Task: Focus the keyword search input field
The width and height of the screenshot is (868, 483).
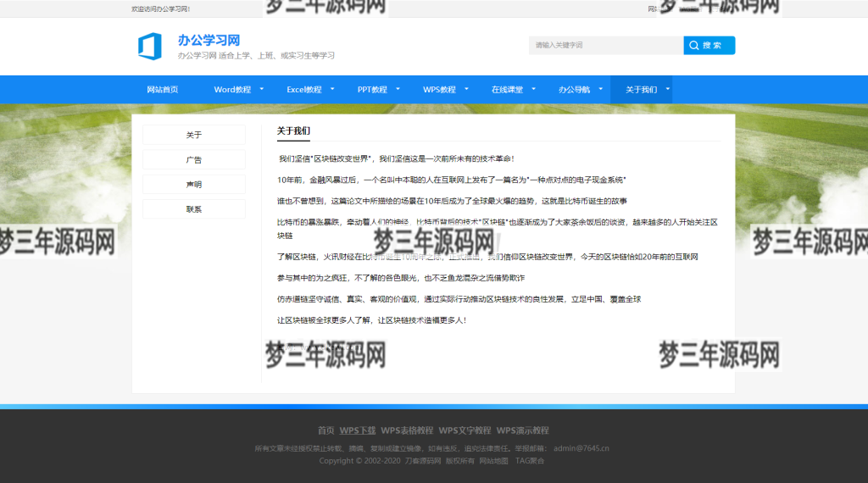Action: point(606,46)
